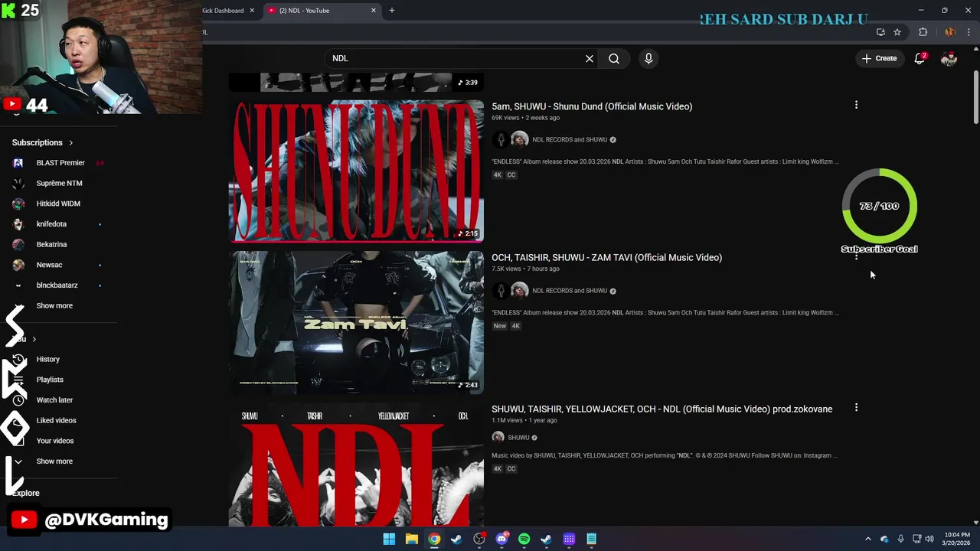
Task: Open Discord from the taskbar
Action: coord(501,539)
